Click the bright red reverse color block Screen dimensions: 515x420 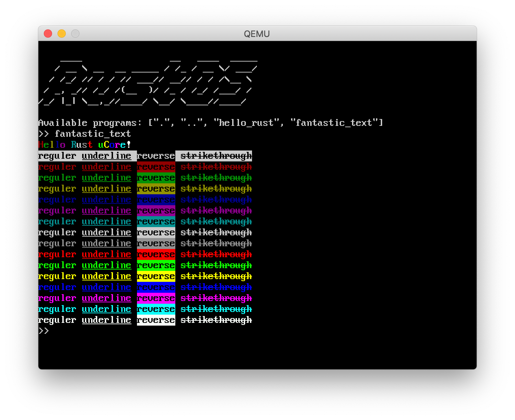pyautogui.click(x=156, y=254)
